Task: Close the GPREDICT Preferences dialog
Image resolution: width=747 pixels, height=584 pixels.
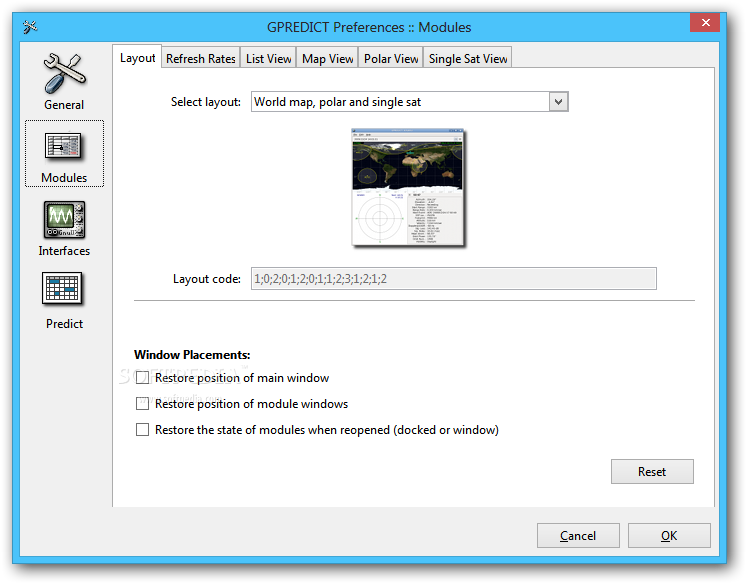Action: 706,22
